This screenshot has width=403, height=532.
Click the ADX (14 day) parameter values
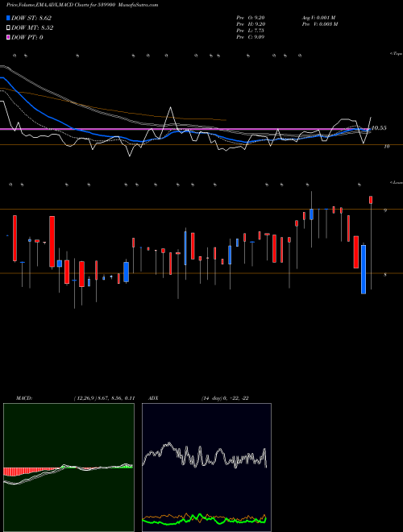point(225,398)
